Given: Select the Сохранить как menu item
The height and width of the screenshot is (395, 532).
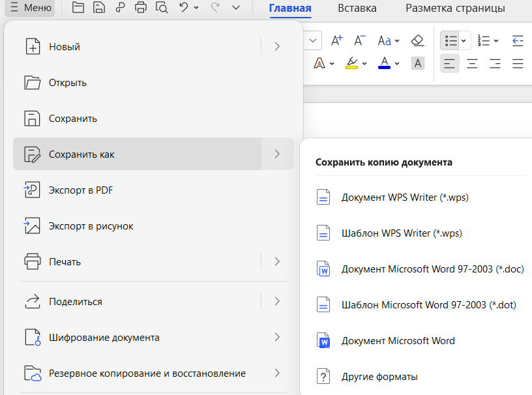Looking at the screenshot, I should coord(137,154).
